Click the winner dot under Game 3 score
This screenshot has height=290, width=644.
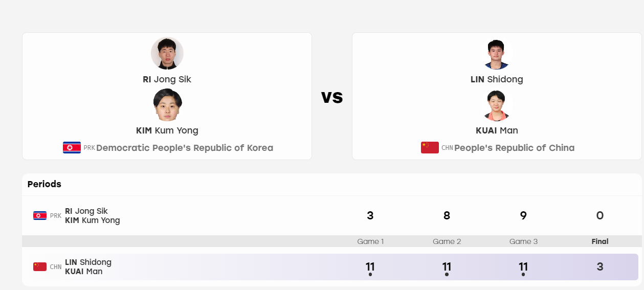pos(523,275)
